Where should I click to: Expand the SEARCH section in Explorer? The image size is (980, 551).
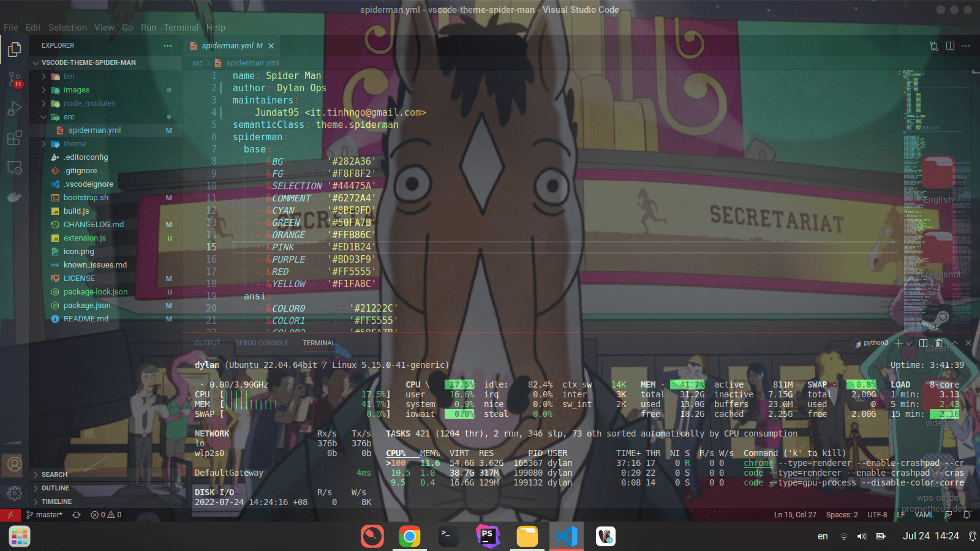pos(105,474)
